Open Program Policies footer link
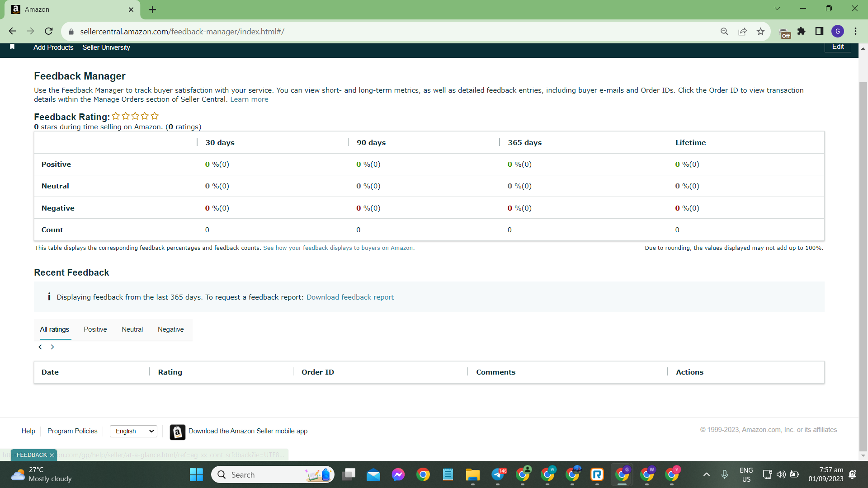Viewport: 868px width, 488px height. pos(72,431)
